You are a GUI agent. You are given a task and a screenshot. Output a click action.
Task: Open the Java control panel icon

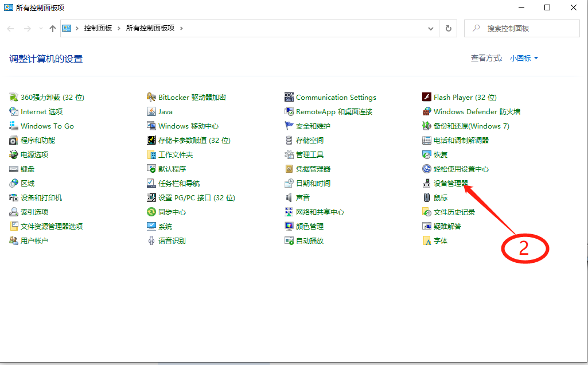pyautogui.click(x=151, y=112)
